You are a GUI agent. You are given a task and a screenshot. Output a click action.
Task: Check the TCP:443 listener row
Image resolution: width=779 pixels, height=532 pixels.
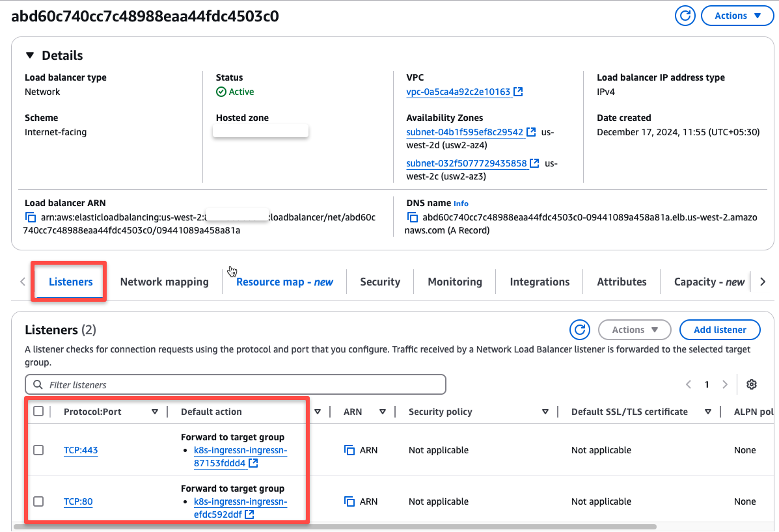pyautogui.click(x=38, y=449)
